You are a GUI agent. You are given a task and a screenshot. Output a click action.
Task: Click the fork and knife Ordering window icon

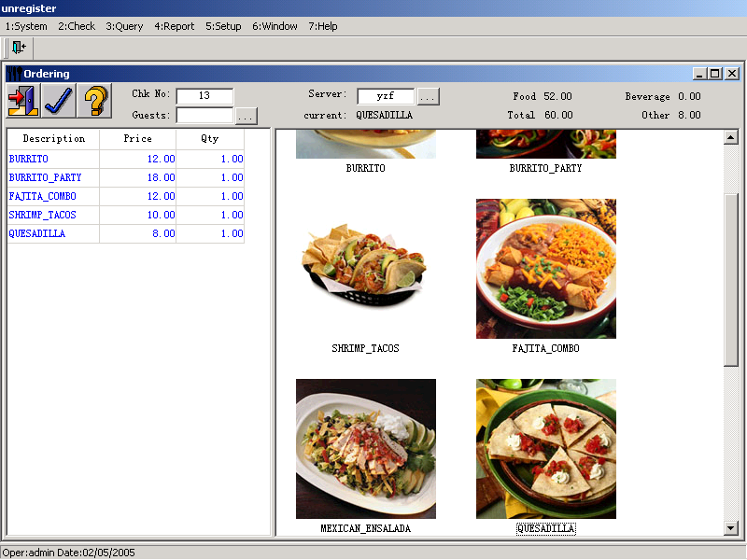(14, 74)
